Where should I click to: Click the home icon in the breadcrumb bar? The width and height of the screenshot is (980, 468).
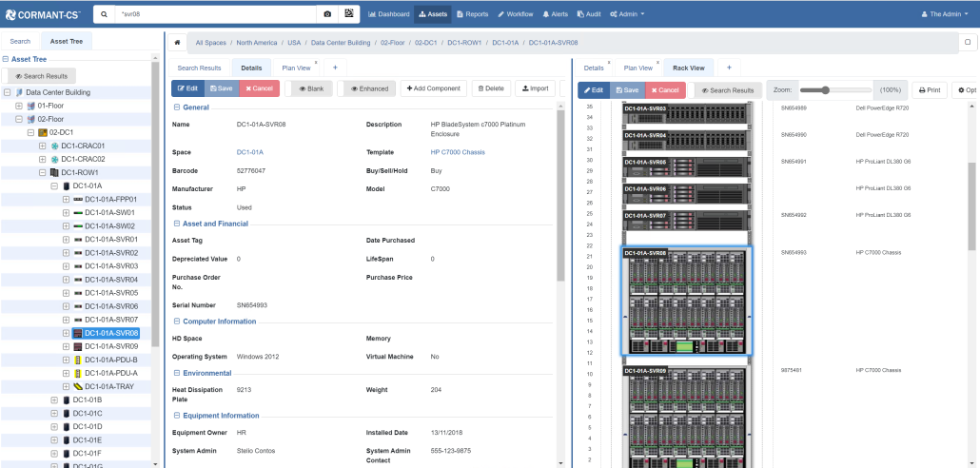coord(178,43)
